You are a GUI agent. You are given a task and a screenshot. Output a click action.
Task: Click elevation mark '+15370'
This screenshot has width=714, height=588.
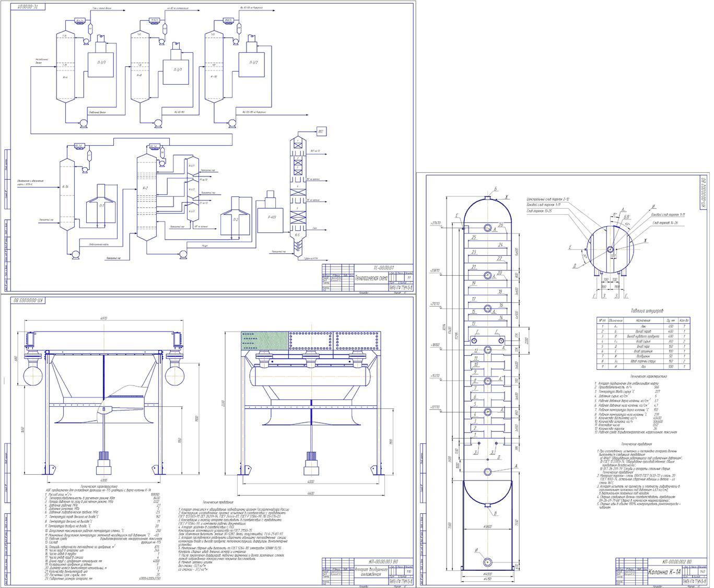point(435,375)
